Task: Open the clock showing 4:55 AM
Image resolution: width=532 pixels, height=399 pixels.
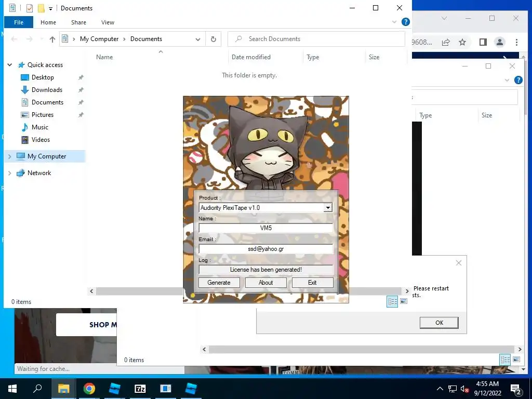Action: click(x=487, y=389)
